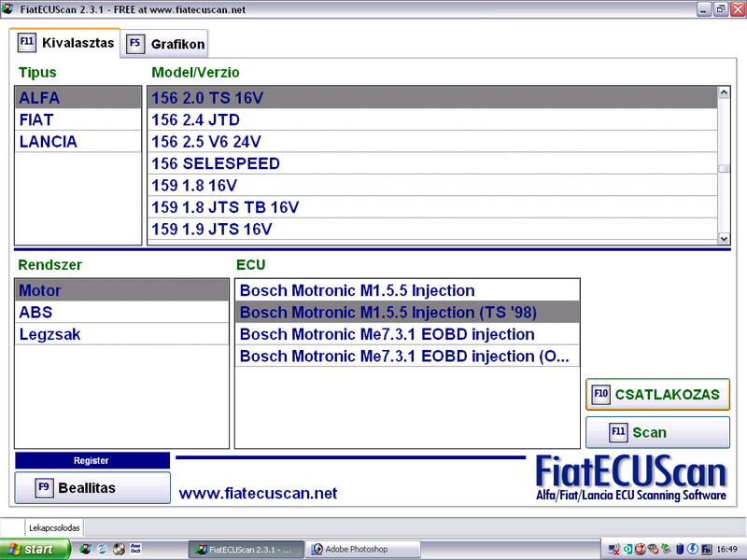Open Beallitas settings button

[x=92, y=487]
